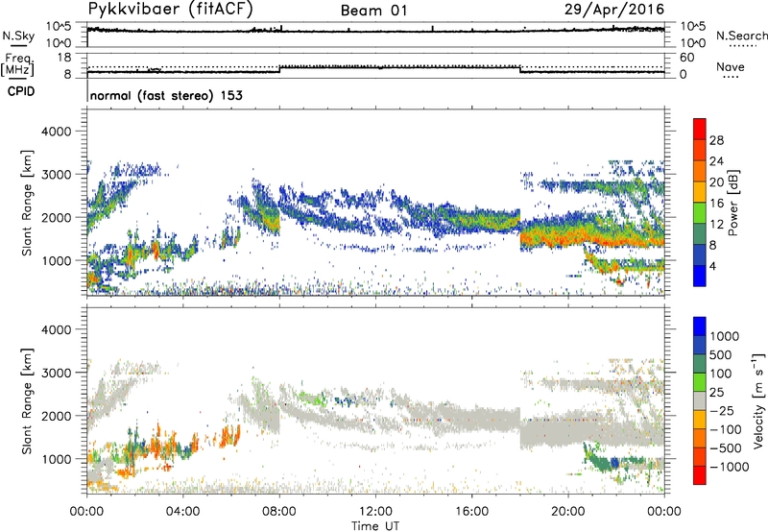
Task: Click the date 29/Apr/2016
Action: (x=614, y=10)
